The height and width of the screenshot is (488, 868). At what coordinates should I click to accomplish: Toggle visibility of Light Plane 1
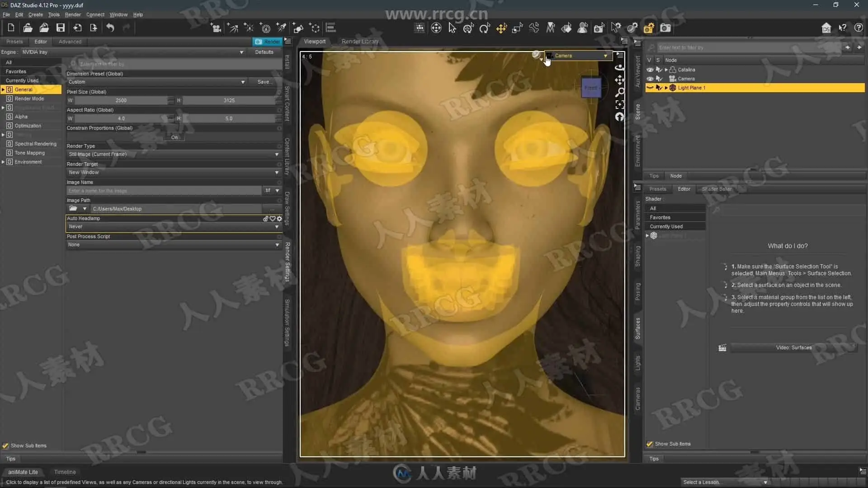(650, 88)
